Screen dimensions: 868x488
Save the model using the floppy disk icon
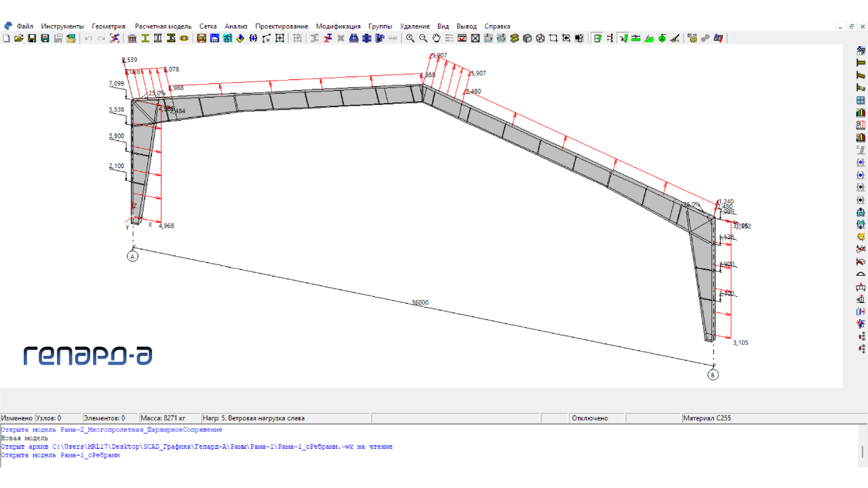[x=32, y=39]
